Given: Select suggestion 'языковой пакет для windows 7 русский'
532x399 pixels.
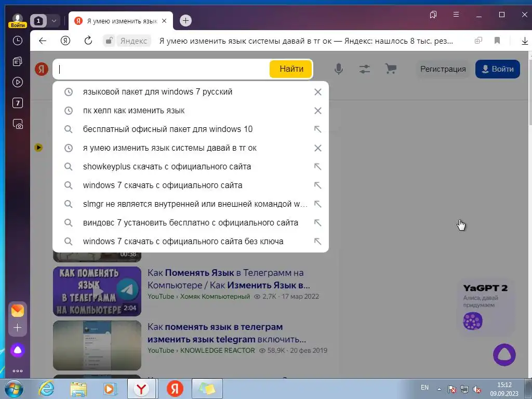Looking at the screenshot, I should point(191,92).
